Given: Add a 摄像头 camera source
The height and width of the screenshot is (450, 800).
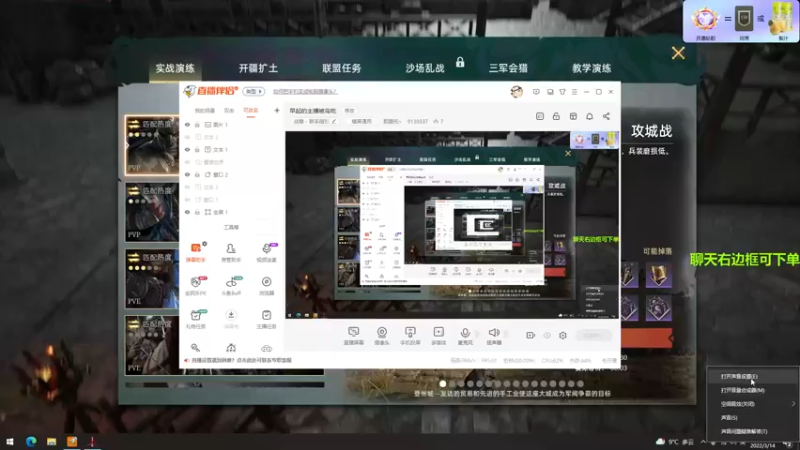Looking at the screenshot, I should tap(382, 336).
